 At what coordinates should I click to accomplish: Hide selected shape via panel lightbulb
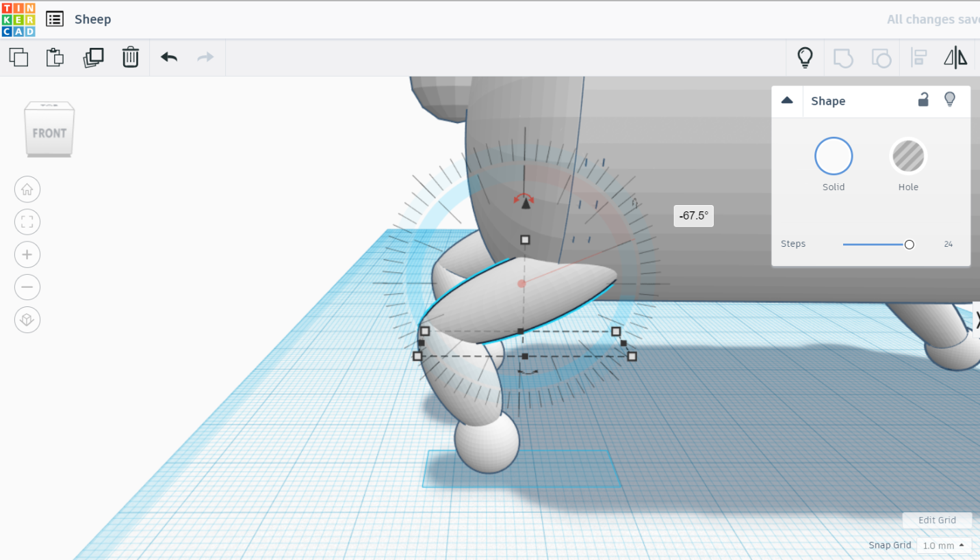click(950, 100)
